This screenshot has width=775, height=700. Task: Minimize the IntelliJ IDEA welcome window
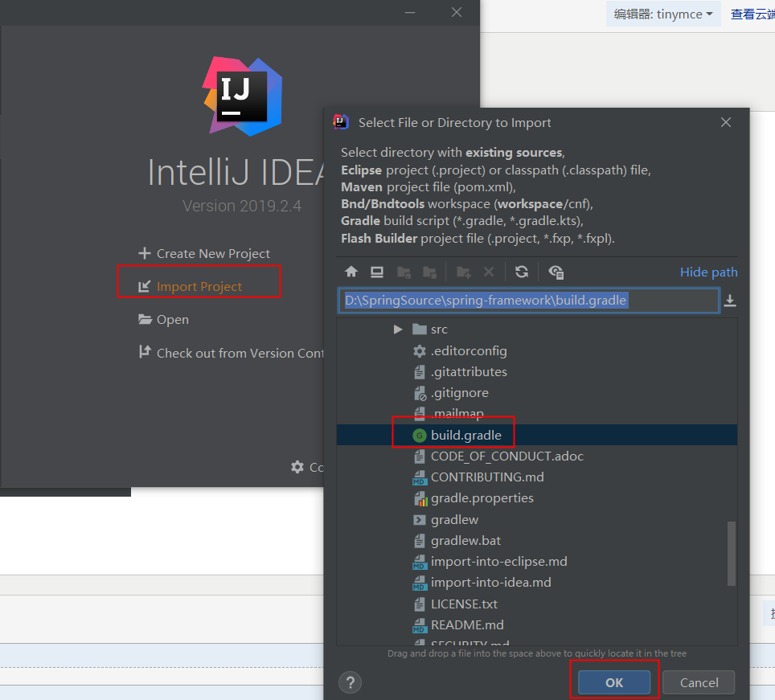[x=410, y=12]
